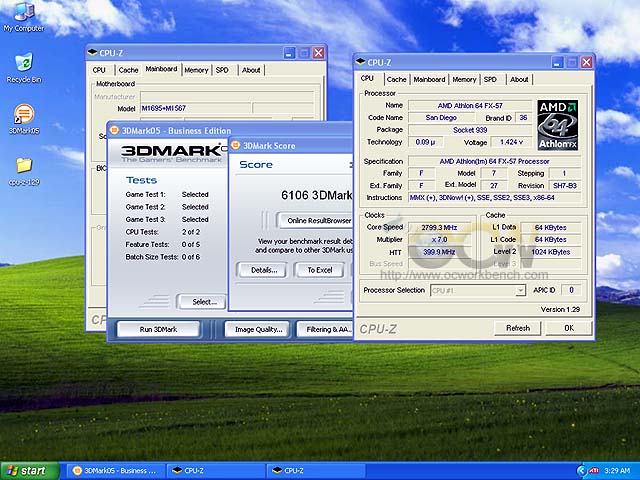640x480 pixels.
Task: Click the AMD Athlon 64 FX logo
Action: [557, 125]
